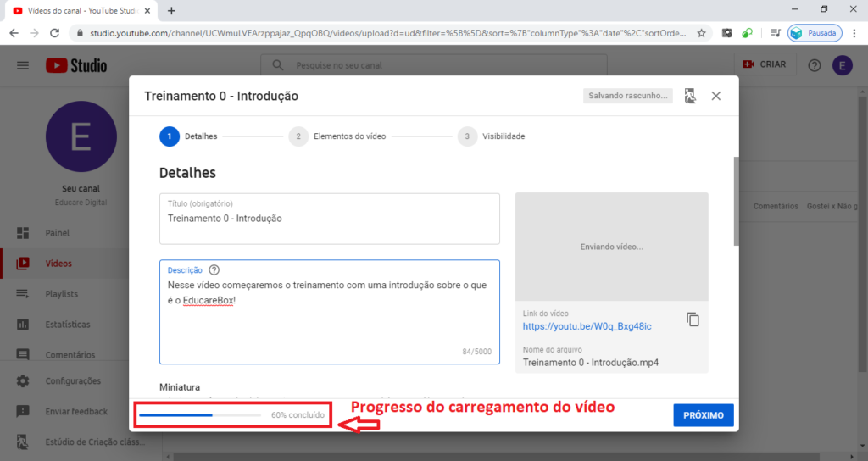The width and height of the screenshot is (868, 461).
Task: Click the 60% concluído text
Action: point(298,415)
